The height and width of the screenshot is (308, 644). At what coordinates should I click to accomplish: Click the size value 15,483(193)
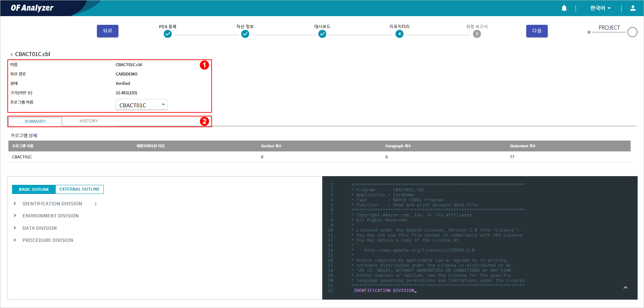pos(126,93)
